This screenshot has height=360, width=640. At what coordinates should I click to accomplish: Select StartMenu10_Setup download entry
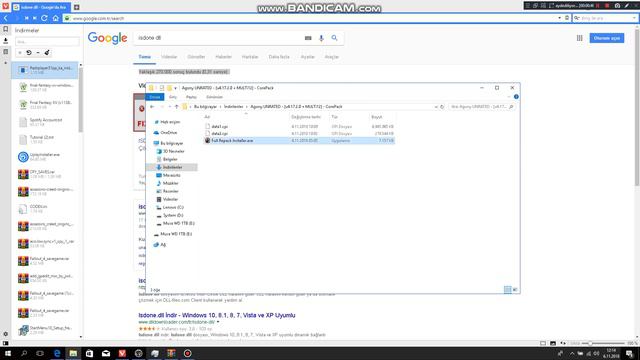46,330
